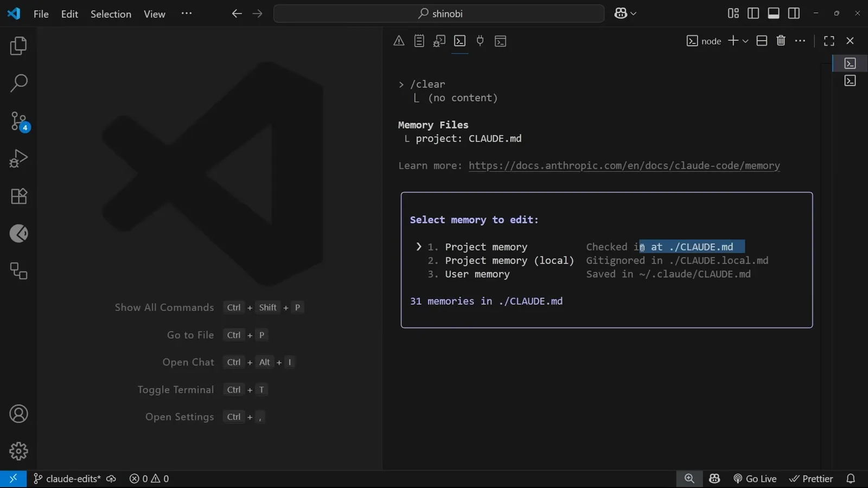868x488 pixels.
Task: Open the View menu
Action: [x=155, y=14]
